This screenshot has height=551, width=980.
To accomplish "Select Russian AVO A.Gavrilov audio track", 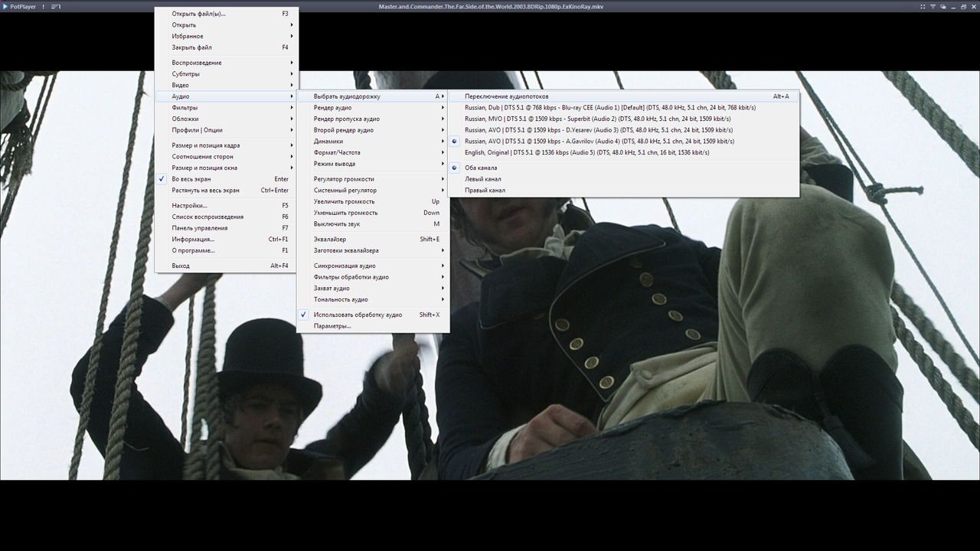I will tap(624, 141).
